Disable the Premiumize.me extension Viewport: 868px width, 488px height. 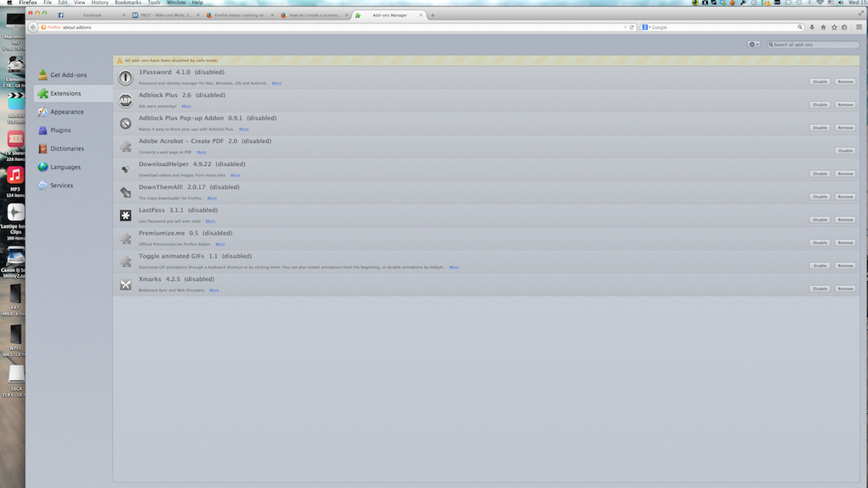coord(820,242)
